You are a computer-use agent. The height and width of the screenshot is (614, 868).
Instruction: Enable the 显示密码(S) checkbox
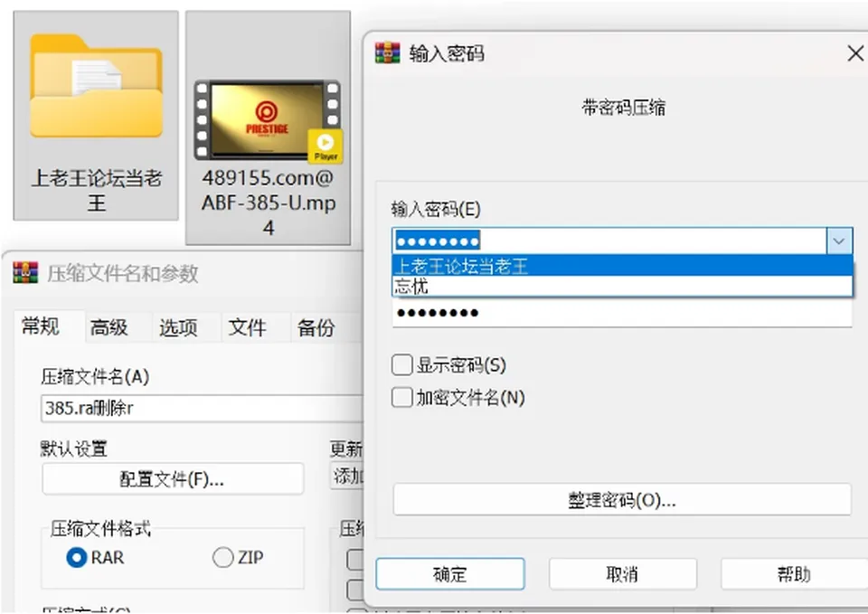[401, 365]
